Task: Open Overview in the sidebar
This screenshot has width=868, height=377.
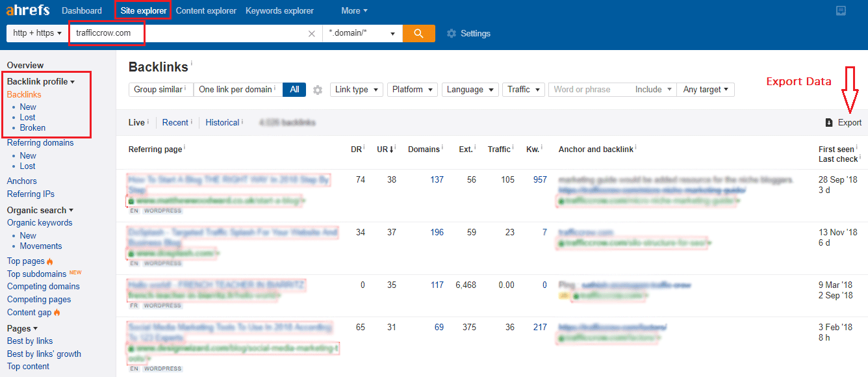Action: (25, 65)
